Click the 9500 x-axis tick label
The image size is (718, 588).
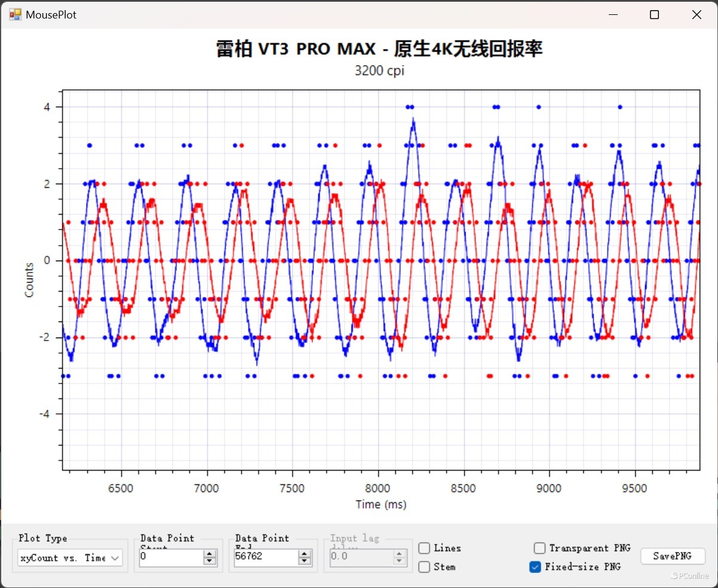click(634, 488)
